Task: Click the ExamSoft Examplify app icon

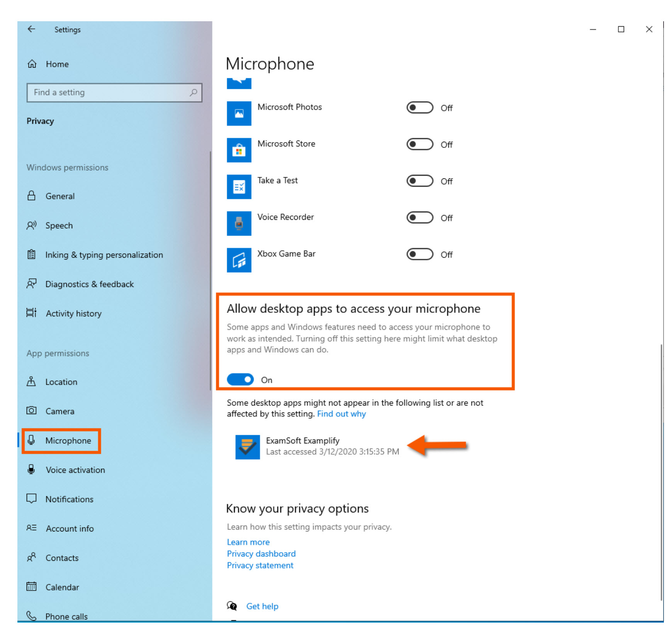Action: (248, 447)
